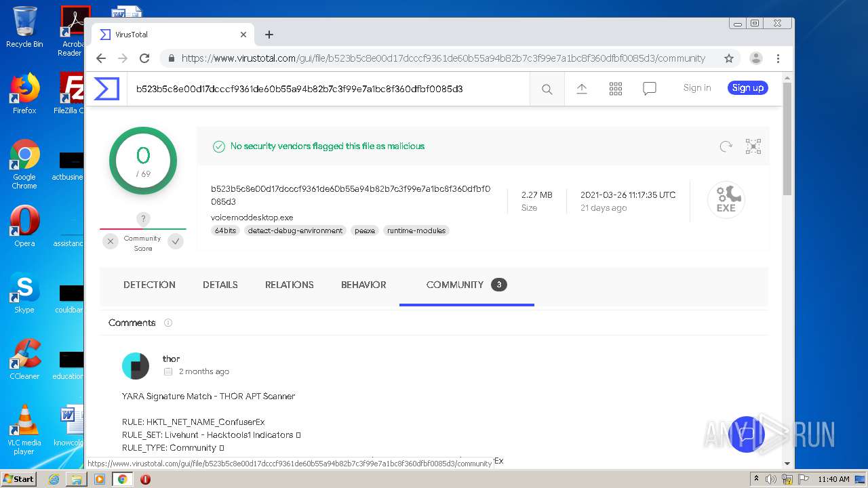The image size is (868, 488).
Task: Click the system tray volume icon
Action: tap(771, 479)
